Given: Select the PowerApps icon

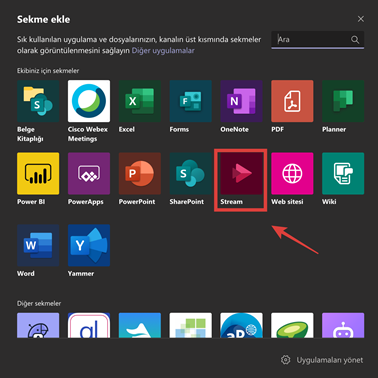Looking at the screenshot, I should [x=89, y=173].
